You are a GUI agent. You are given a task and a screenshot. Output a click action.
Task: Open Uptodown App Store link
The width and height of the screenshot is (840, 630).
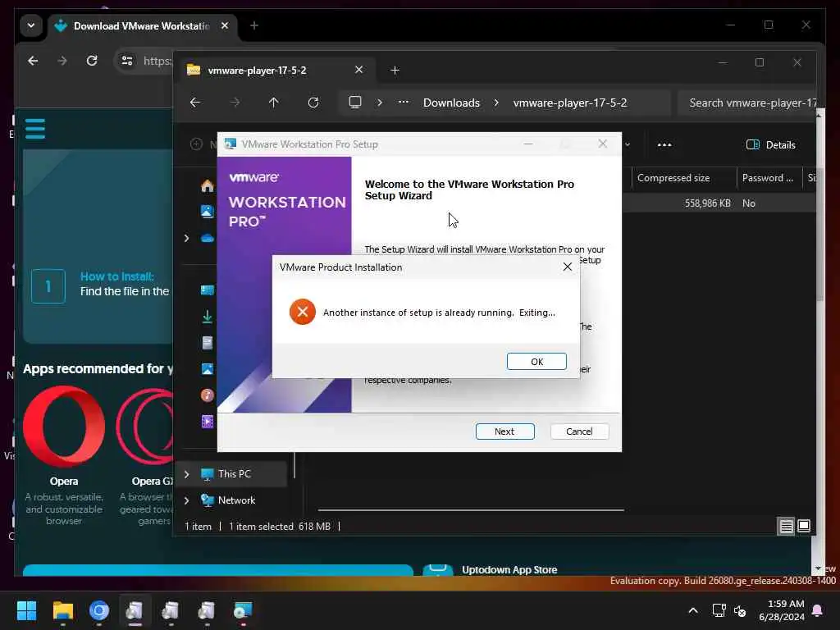point(509,569)
